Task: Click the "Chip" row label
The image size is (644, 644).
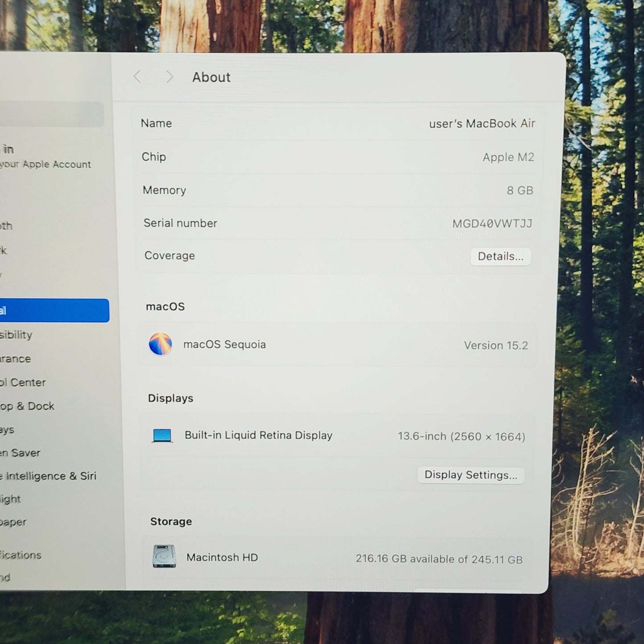Action: [x=154, y=156]
